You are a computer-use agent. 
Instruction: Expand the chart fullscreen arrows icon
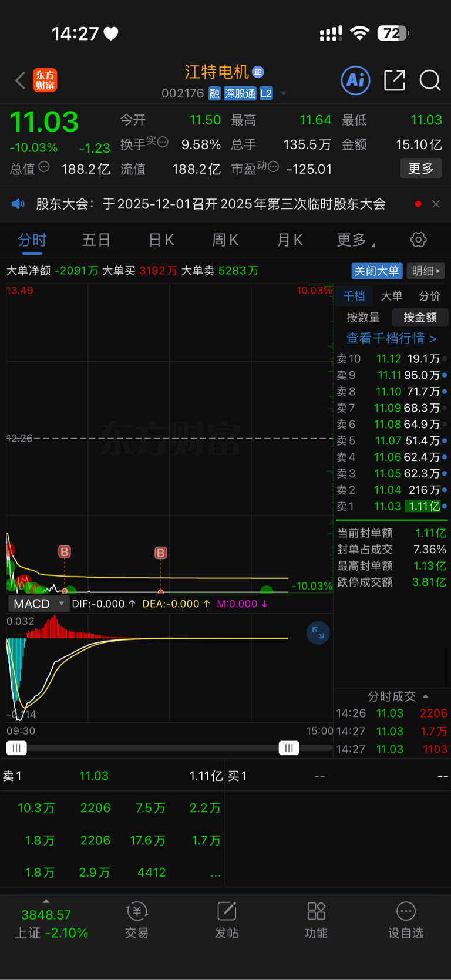[318, 633]
